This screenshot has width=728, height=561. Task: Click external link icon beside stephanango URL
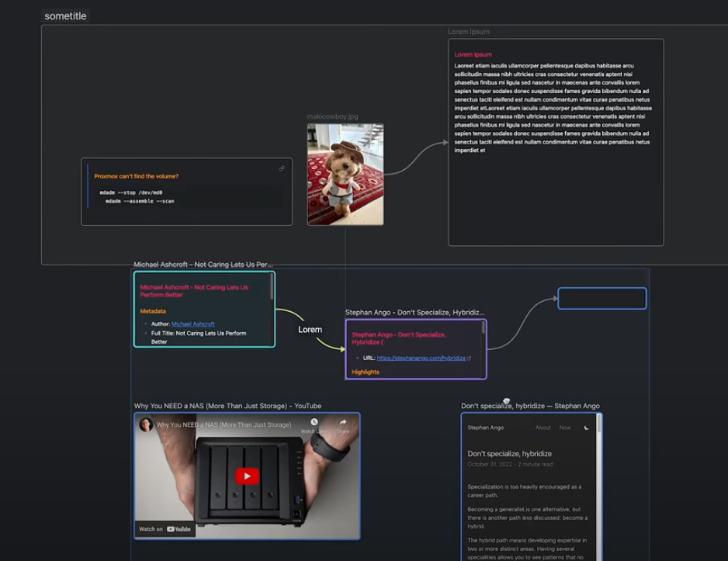coord(469,358)
